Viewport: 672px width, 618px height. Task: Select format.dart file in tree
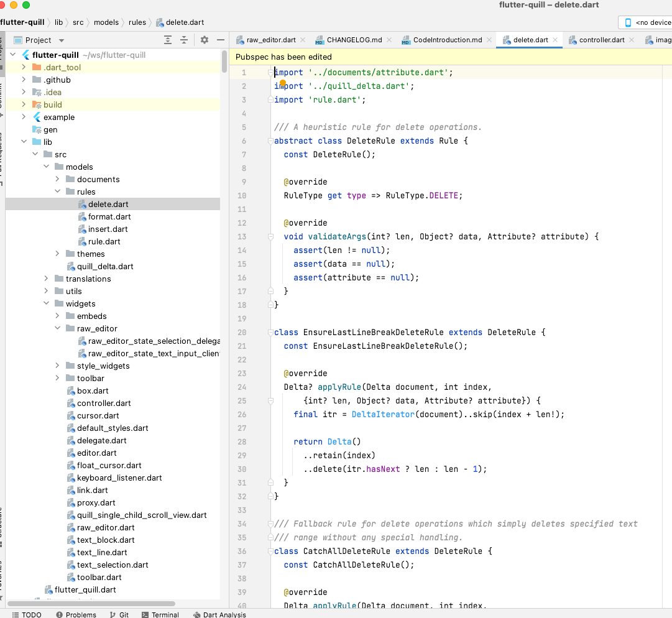click(x=109, y=216)
